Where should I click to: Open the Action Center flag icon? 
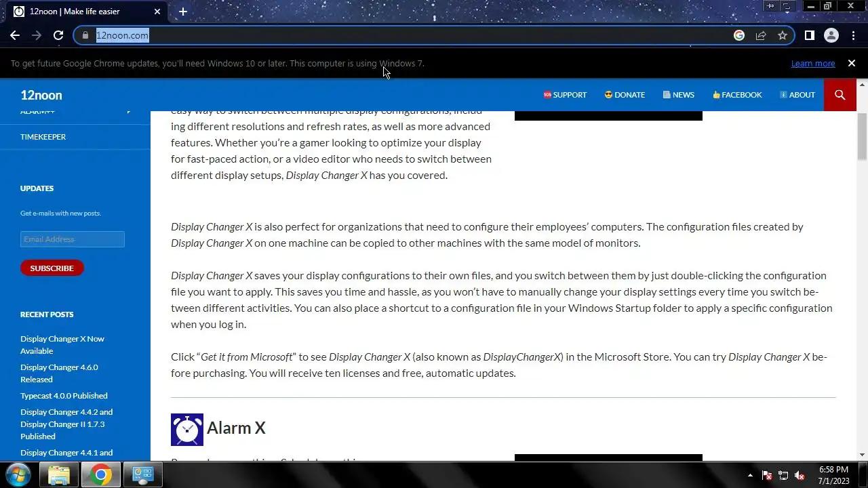pos(767,475)
